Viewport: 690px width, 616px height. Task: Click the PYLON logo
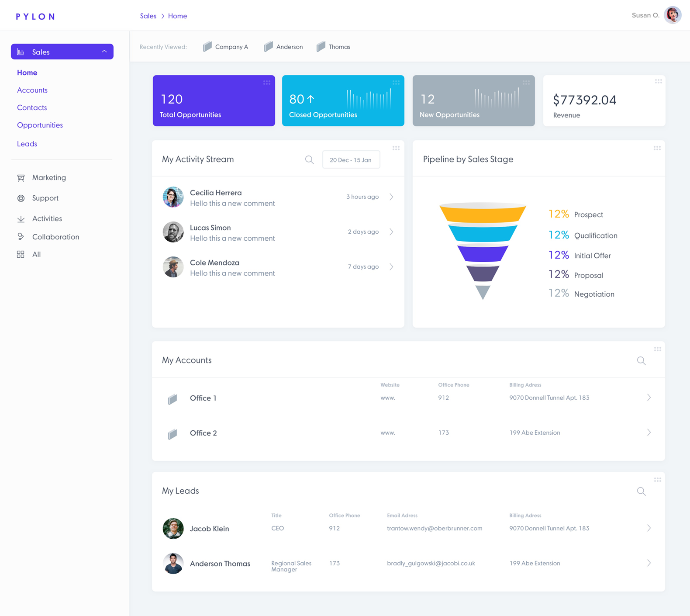coord(35,17)
